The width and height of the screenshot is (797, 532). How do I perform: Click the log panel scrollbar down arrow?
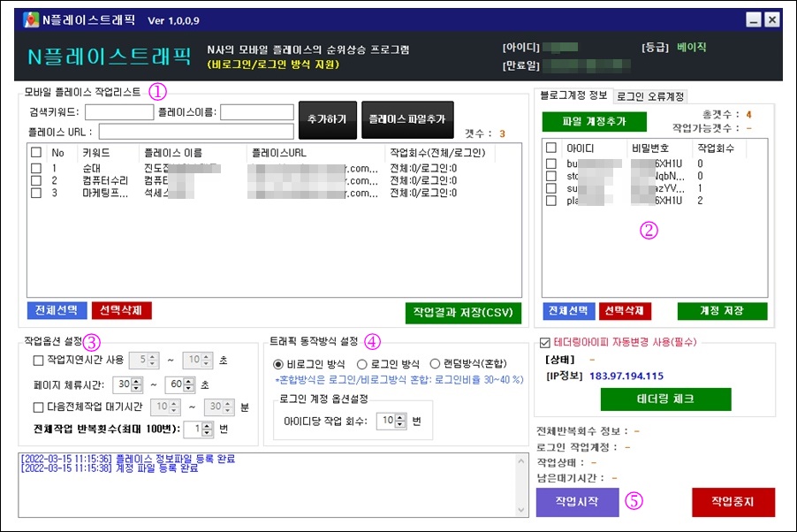click(x=521, y=510)
